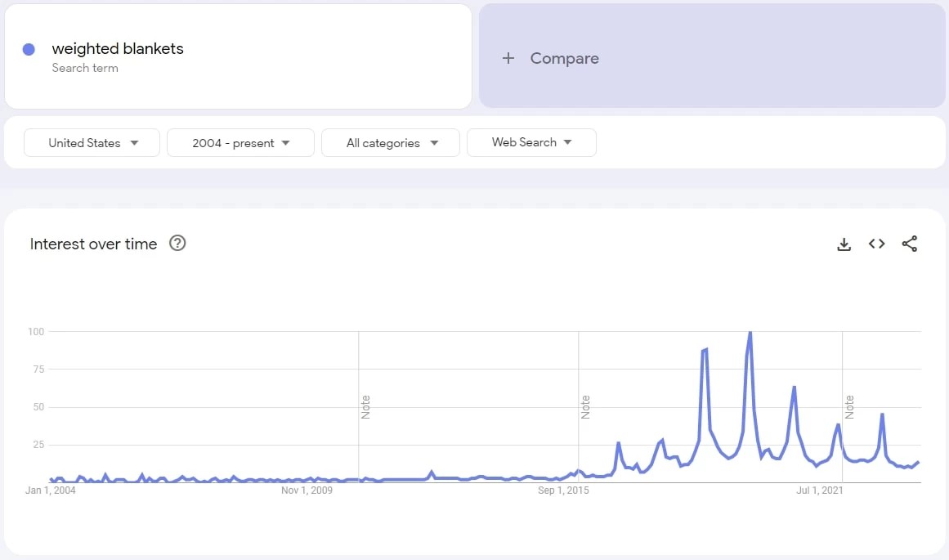This screenshot has width=949, height=560.
Task: Click the plus icon beside Compare
Action: pos(508,58)
